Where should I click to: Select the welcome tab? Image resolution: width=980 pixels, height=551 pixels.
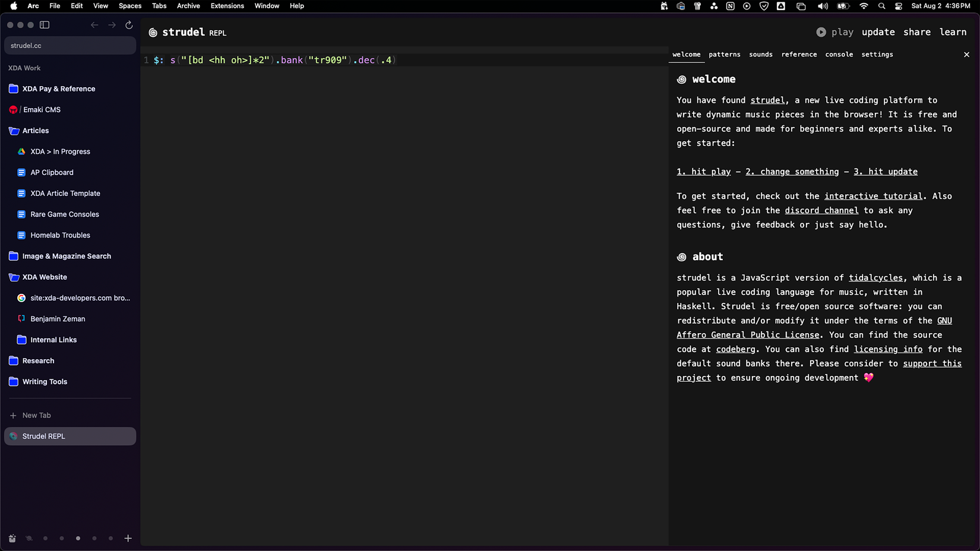(x=687, y=55)
